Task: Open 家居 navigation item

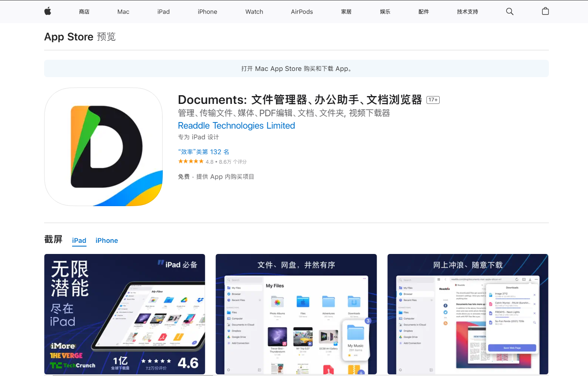Action: (x=346, y=12)
